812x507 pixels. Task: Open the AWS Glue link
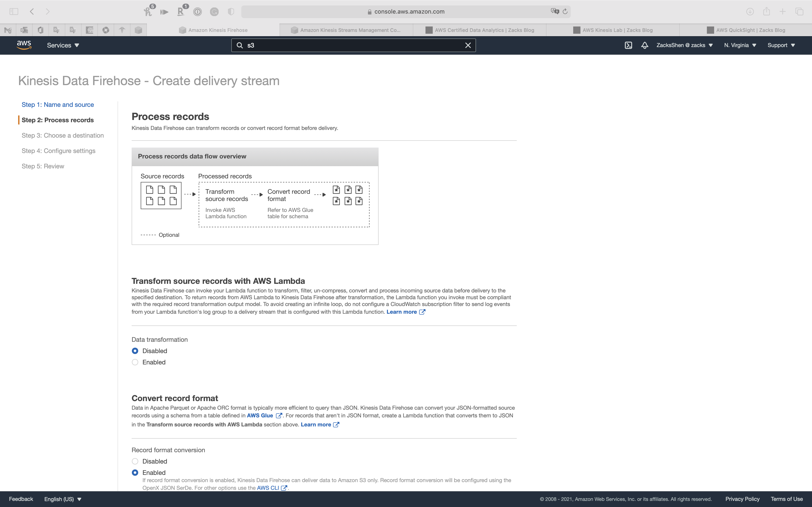pyautogui.click(x=260, y=416)
